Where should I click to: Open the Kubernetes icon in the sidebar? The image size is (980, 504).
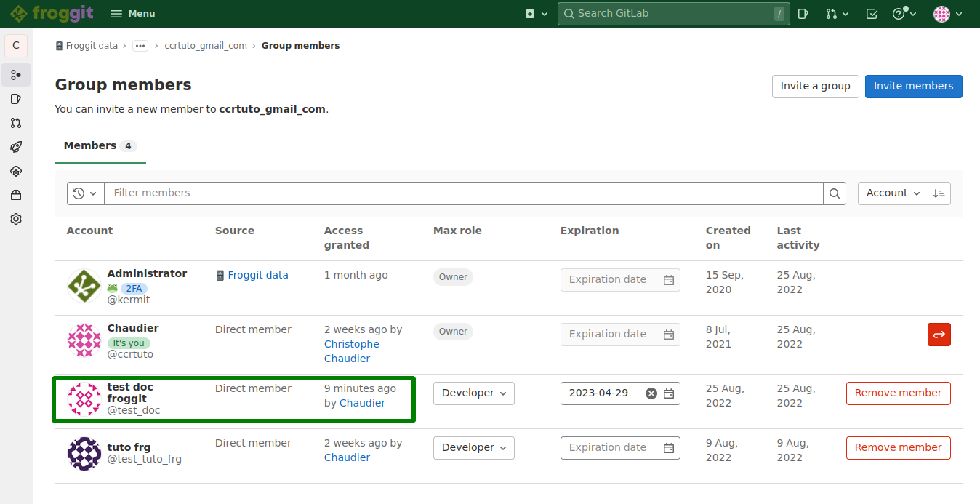point(16,171)
